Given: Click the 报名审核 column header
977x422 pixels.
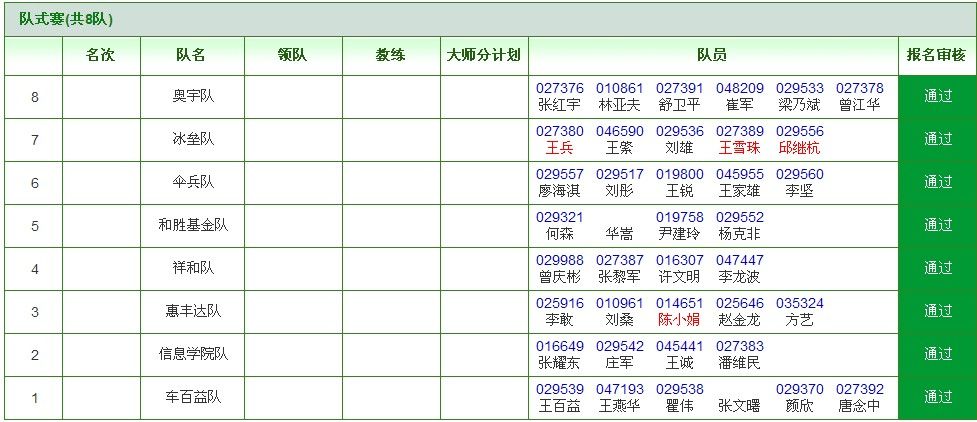Looking at the screenshot, I should [937, 55].
